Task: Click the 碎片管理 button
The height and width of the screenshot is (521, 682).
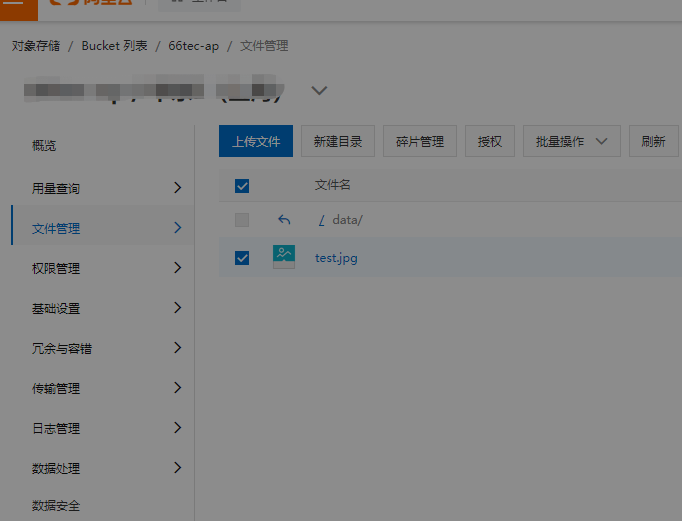Action: point(420,141)
